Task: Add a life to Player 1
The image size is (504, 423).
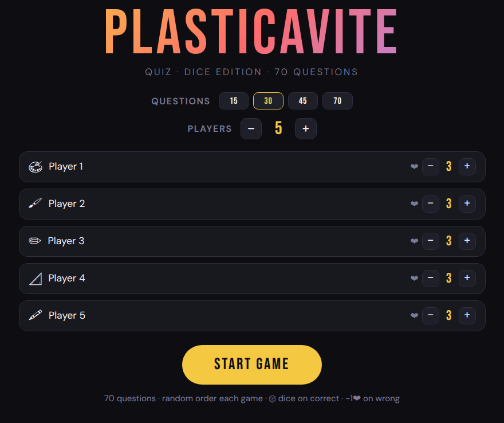Action: [x=467, y=167]
